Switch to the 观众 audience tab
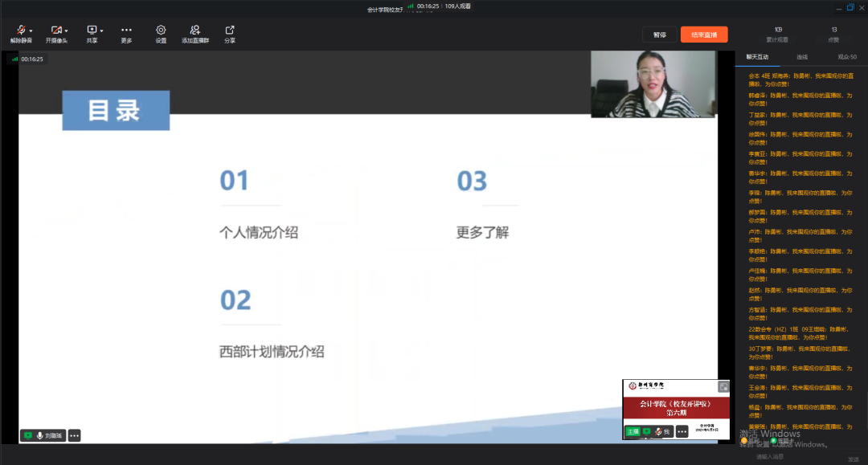The height and width of the screenshot is (465, 868). [x=846, y=57]
